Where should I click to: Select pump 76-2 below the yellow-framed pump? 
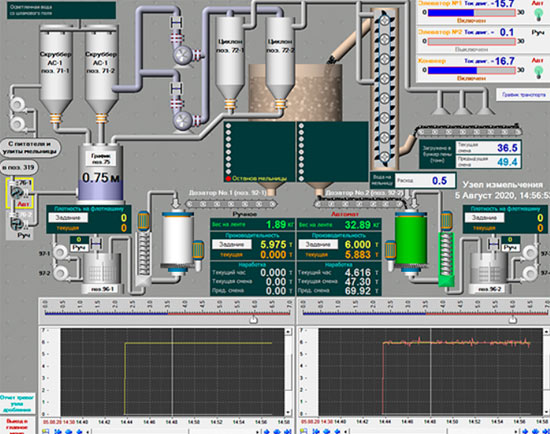[x=16, y=223]
